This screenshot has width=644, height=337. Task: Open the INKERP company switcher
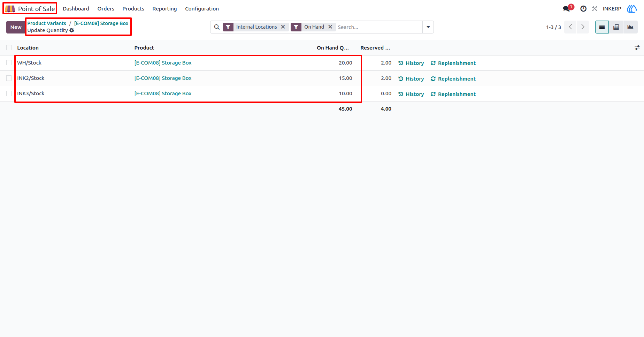(x=612, y=9)
